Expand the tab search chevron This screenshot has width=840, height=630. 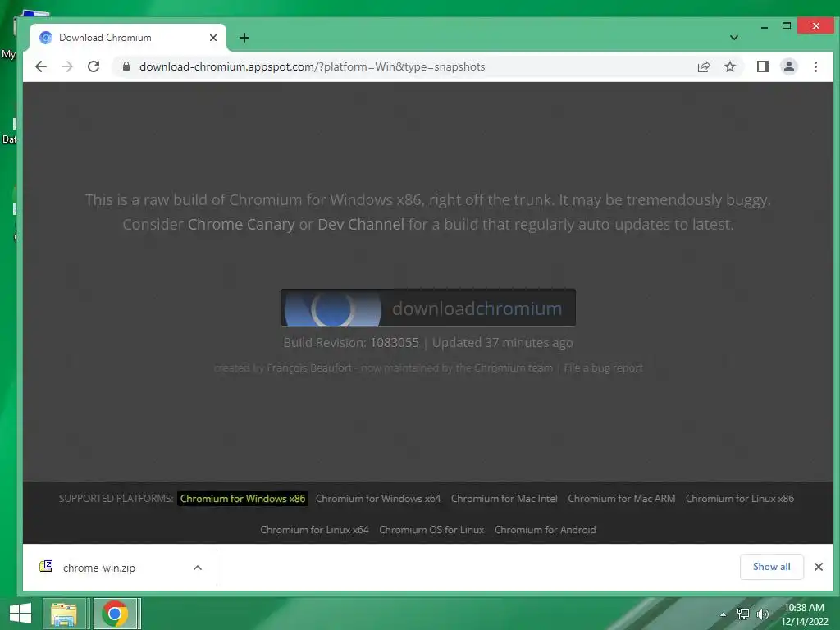734,38
